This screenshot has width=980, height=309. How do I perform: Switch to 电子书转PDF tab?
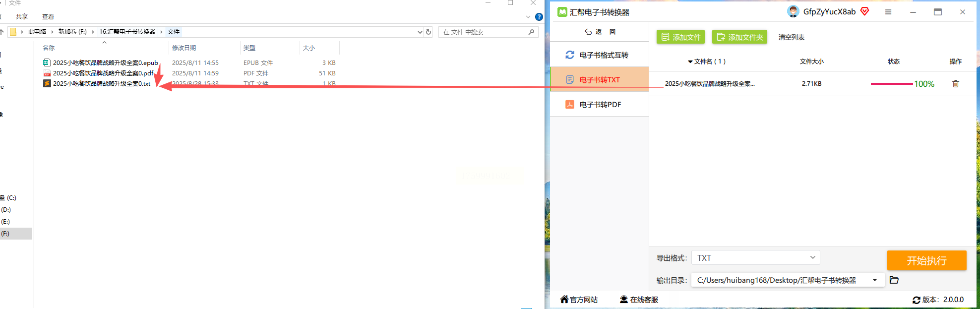pyautogui.click(x=599, y=105)
